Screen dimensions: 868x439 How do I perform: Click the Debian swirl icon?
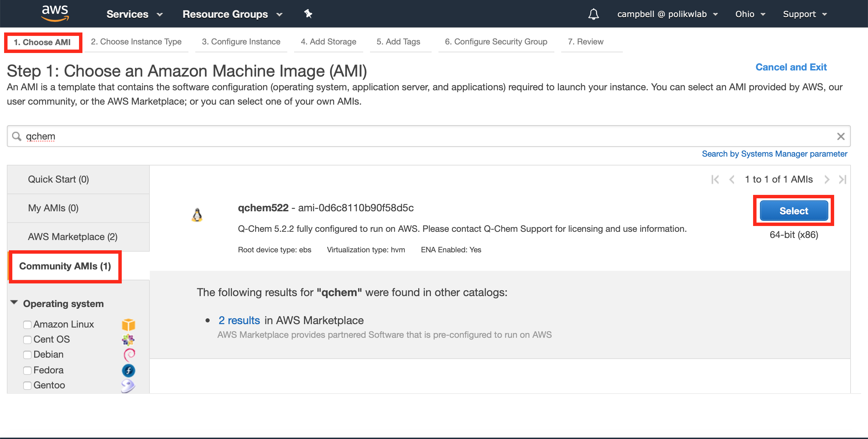click(129, 355)
